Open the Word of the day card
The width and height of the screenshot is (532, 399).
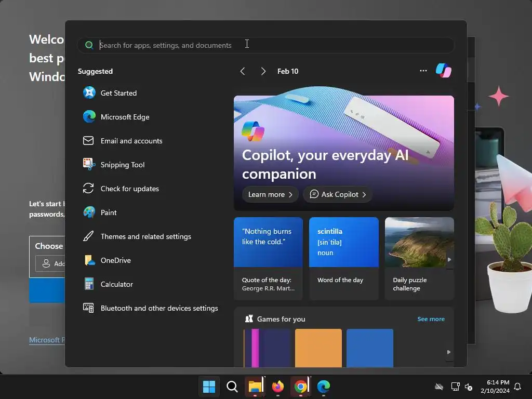pyautogui.click(x=344, y=259)
